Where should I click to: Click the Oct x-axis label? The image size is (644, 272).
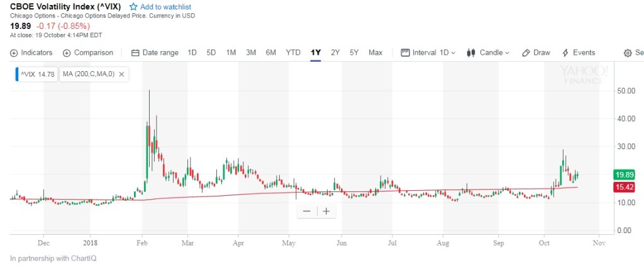coord(544,243)
